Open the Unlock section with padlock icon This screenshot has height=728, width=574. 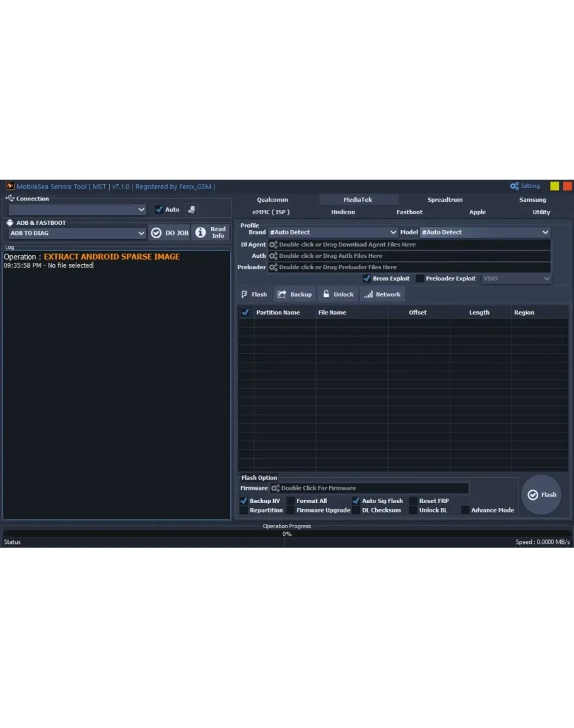pos(337,294)
